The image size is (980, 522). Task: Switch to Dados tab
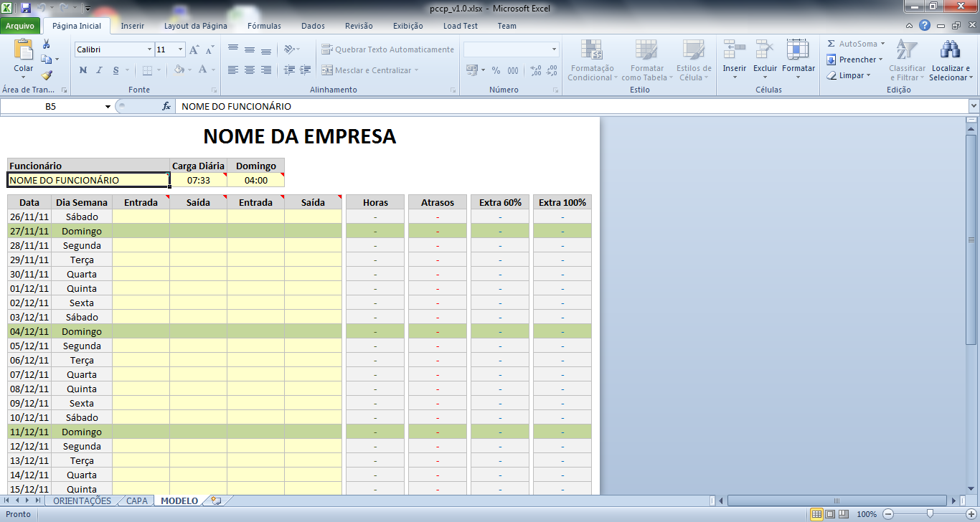(313, 26)
